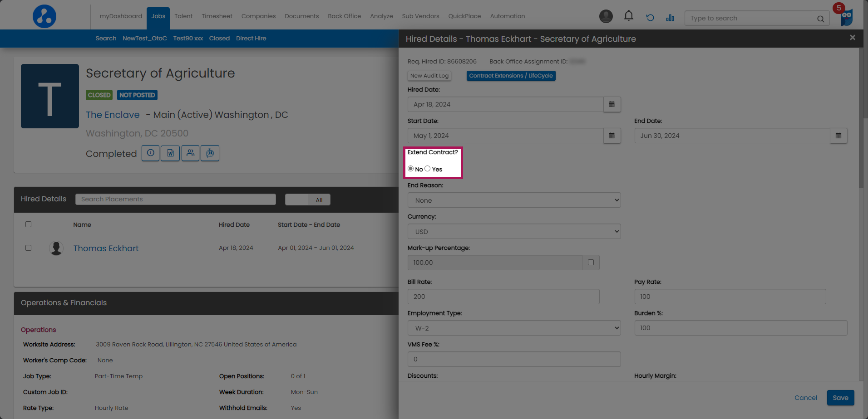Open Hired Date calendar picker
This screenshot has height=419, width=868.
click(x=612, y=104)
